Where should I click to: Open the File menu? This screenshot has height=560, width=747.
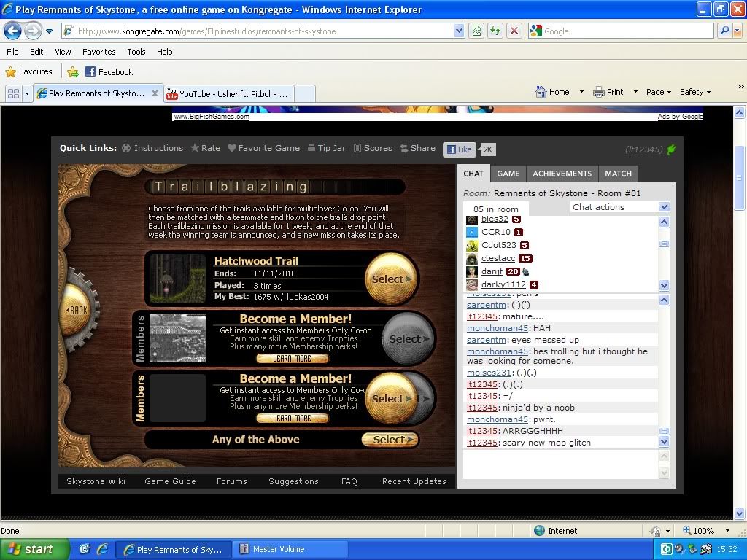pyautogui.click(x=12, y=52)
